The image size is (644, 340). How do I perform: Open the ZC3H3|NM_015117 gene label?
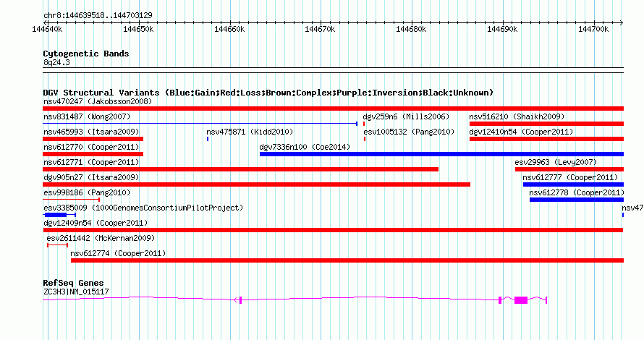point(76,292)
